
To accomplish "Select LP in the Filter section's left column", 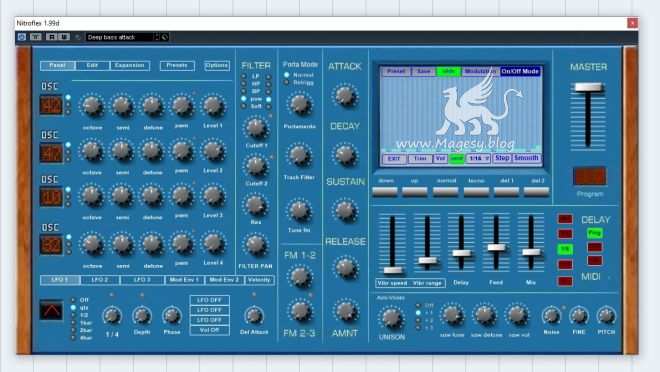I will pyautogui.click(x=244, y=77).
